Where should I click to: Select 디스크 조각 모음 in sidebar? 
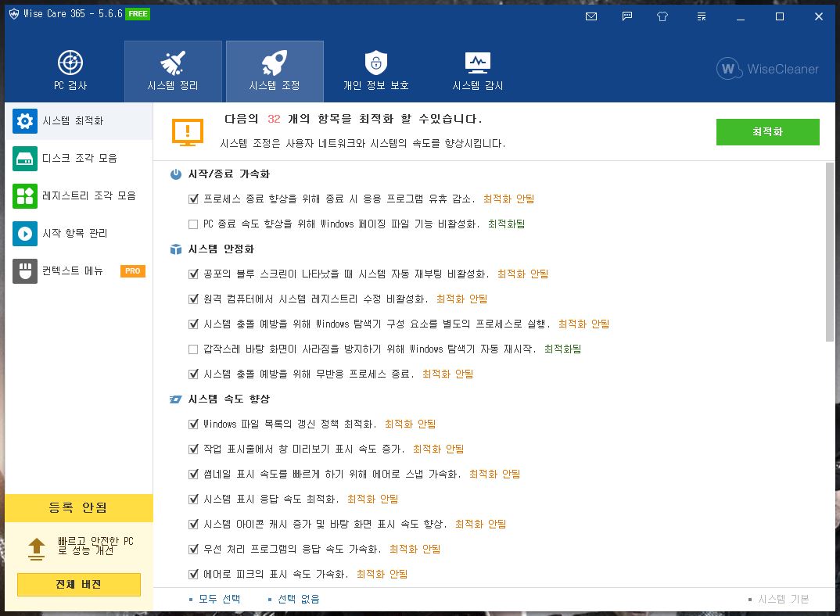[x=79, y=159]
